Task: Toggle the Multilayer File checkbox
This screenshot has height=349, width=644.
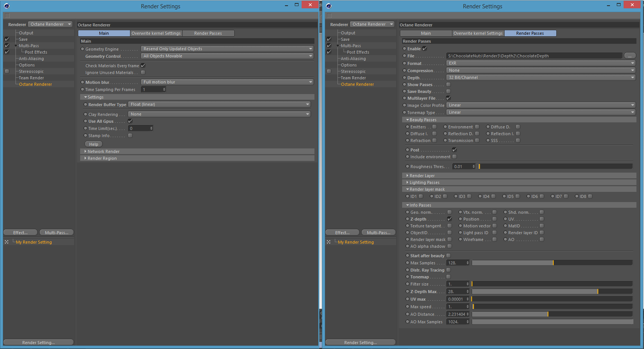Action: [x=449, y=98]
